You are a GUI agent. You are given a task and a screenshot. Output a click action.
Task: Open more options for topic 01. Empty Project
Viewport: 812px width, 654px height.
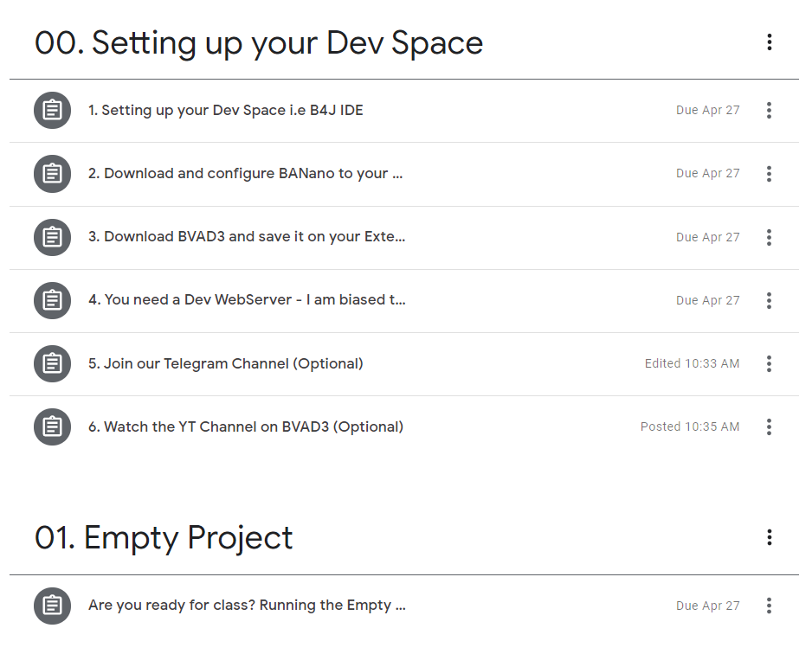coord(769,538)
